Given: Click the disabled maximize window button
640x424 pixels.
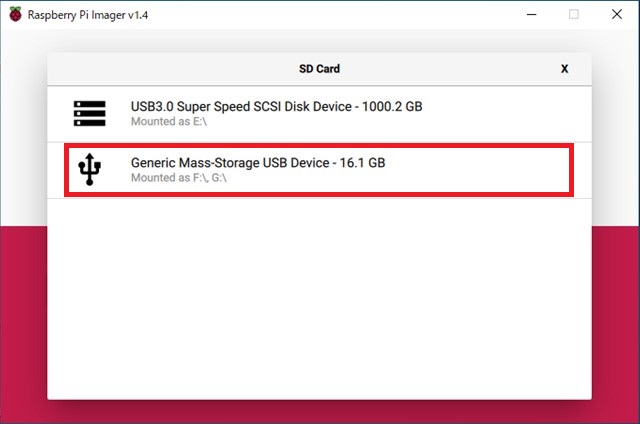Looking at the screenshot, I should click(x=573, y=14).
